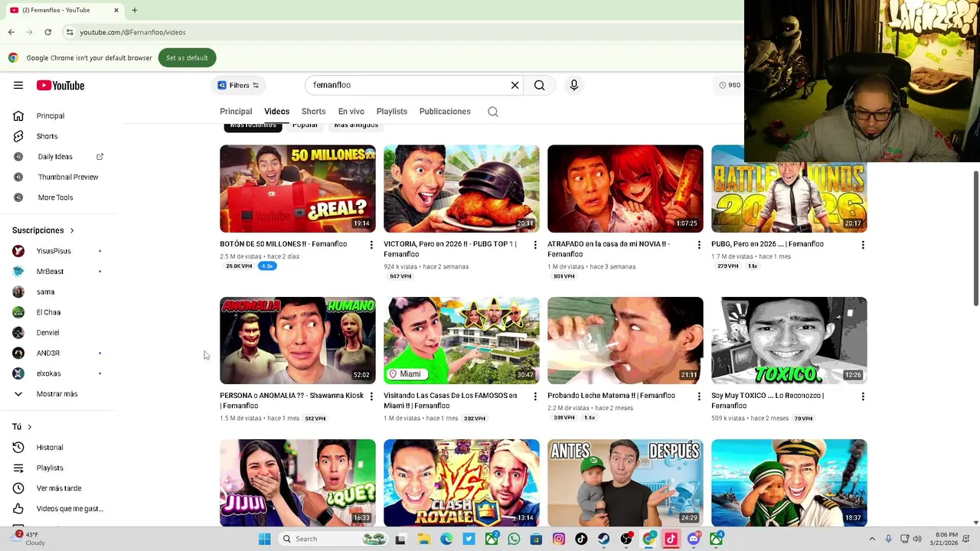The image size is (980, 551).
Task: Click Set as default Chrome button
Action: [187, 58]
